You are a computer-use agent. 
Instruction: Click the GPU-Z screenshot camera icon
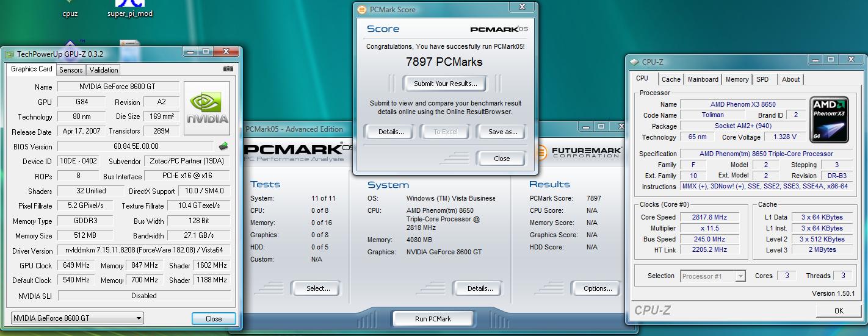coord(228,69)
